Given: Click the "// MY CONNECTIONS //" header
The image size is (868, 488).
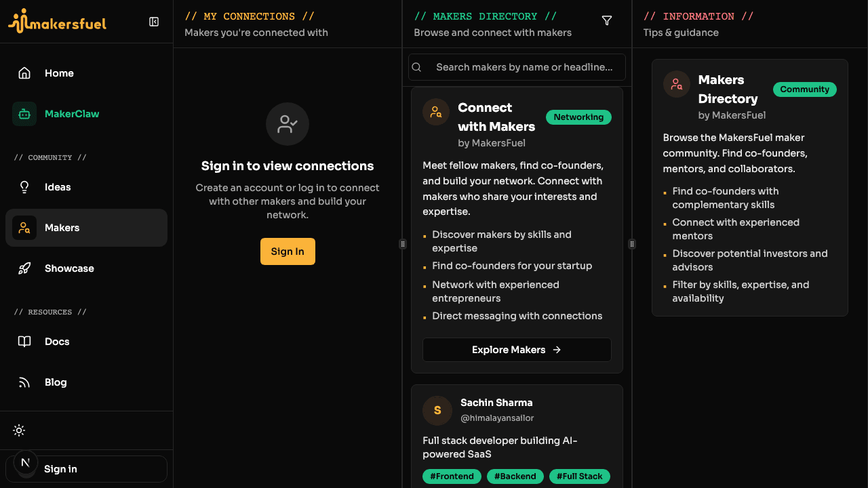Looking at the screenshot, I should point(250,16).
